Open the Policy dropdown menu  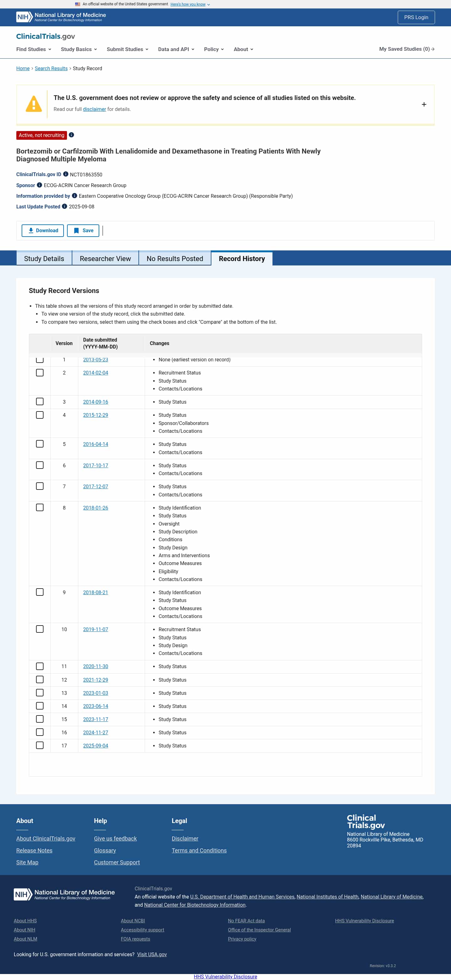coord(214,49)
